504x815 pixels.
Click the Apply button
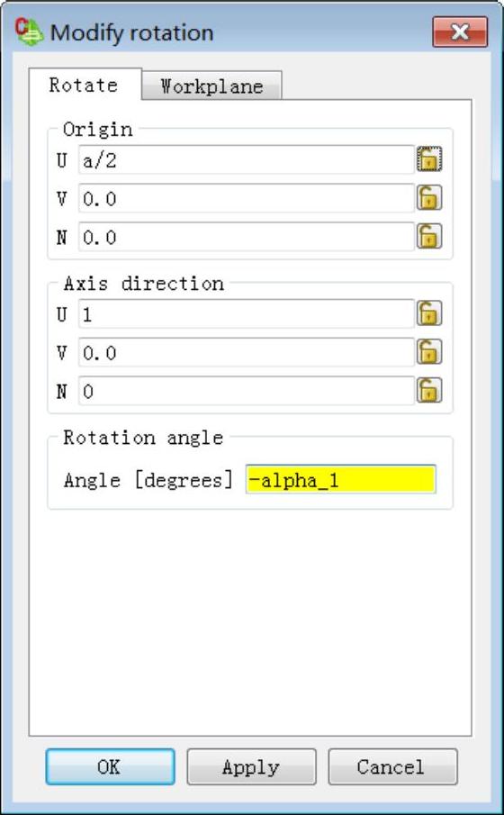click(x=251, y=766)
